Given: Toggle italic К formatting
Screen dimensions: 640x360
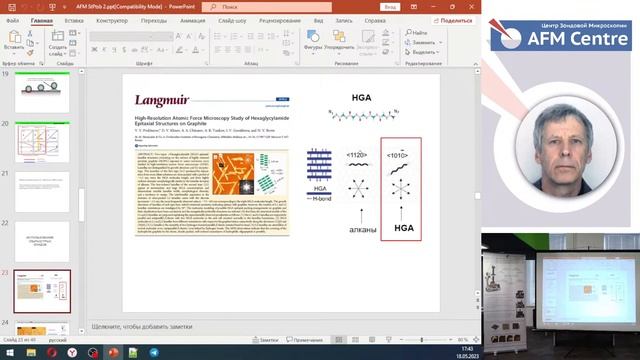Looking at the screenshot, I should (104, 50).
